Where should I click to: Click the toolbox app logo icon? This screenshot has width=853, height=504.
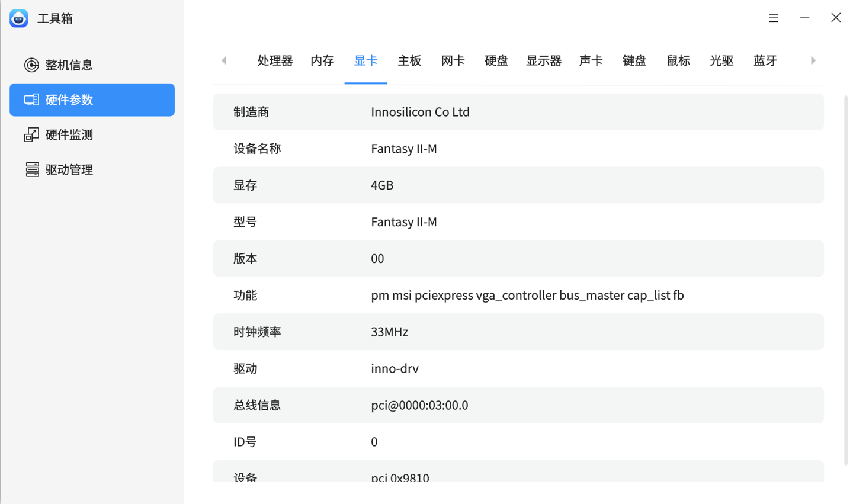(19, 18)
